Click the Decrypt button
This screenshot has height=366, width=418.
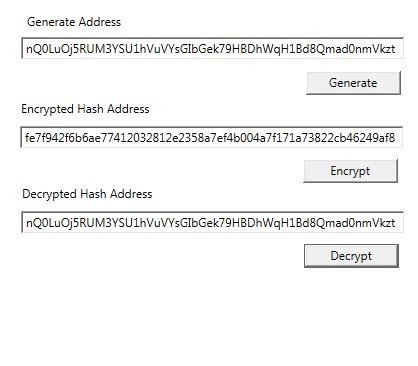point(351,256)
